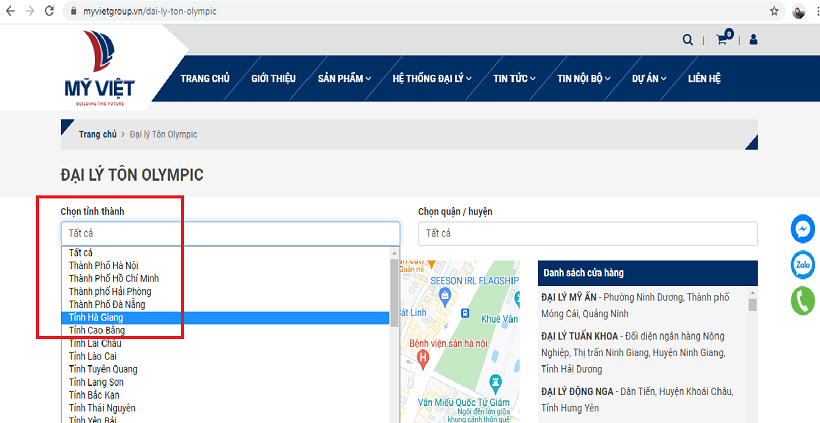
Task: Select Tỉnh Tuyên Quang option
Action: [226, 369]
